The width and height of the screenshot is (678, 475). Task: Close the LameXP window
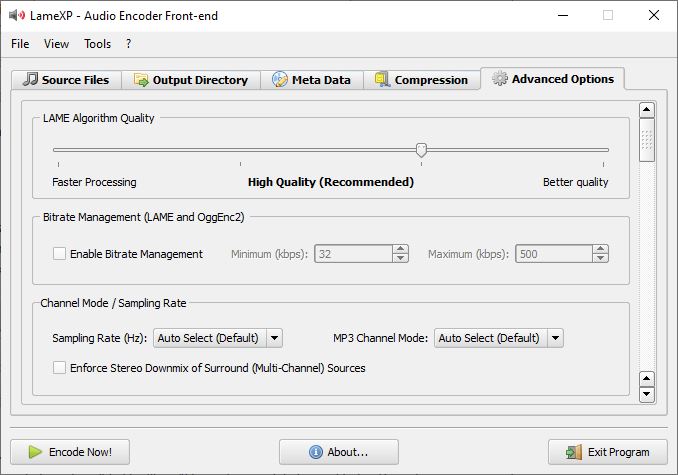[x=654, y=16]
